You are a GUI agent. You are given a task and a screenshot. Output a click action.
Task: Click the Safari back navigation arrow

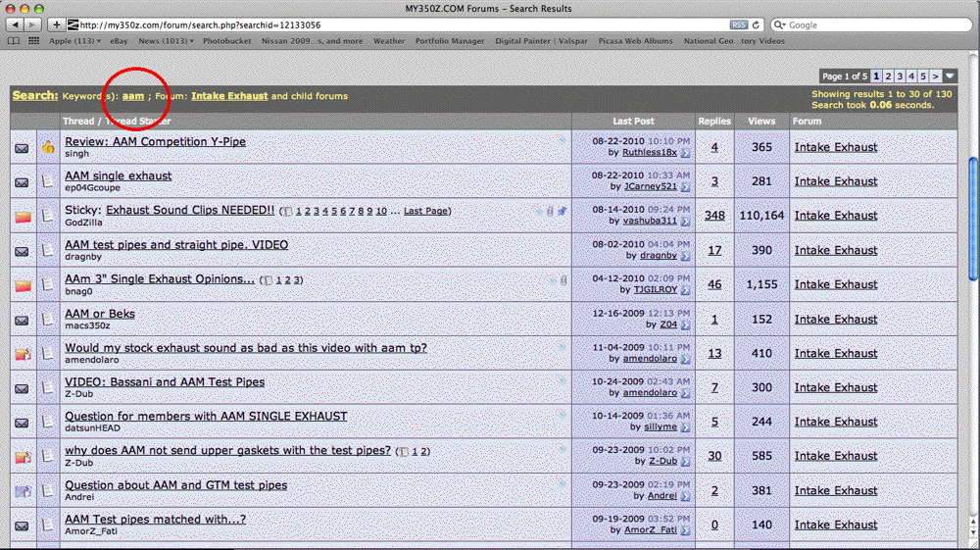click(13, 25)
